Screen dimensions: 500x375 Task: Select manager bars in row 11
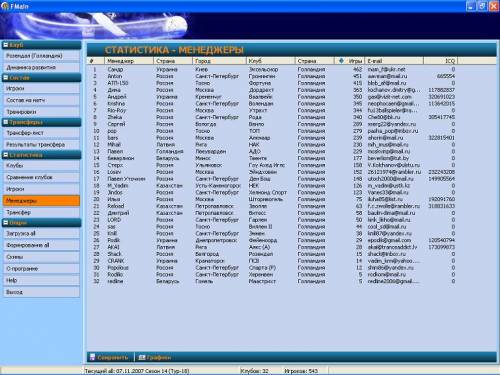113,138
